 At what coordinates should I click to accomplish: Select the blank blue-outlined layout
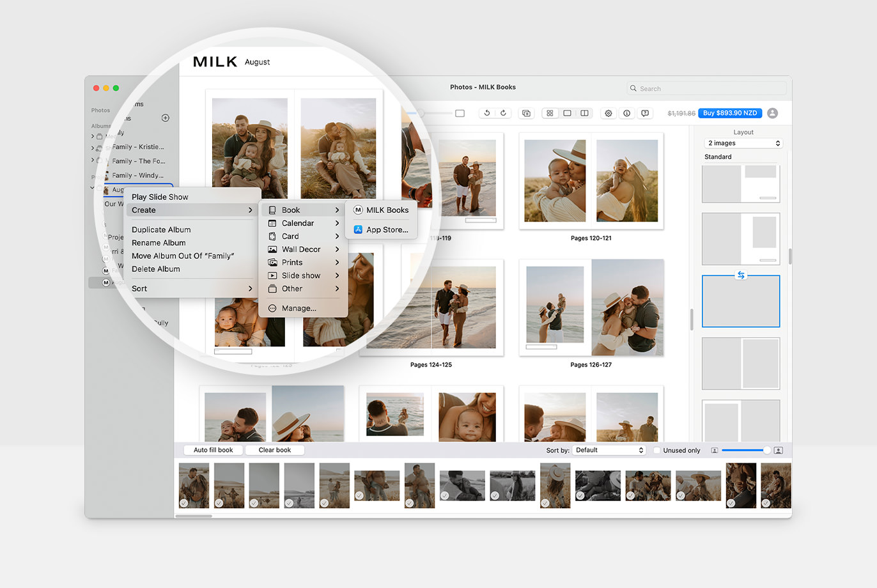741,302
